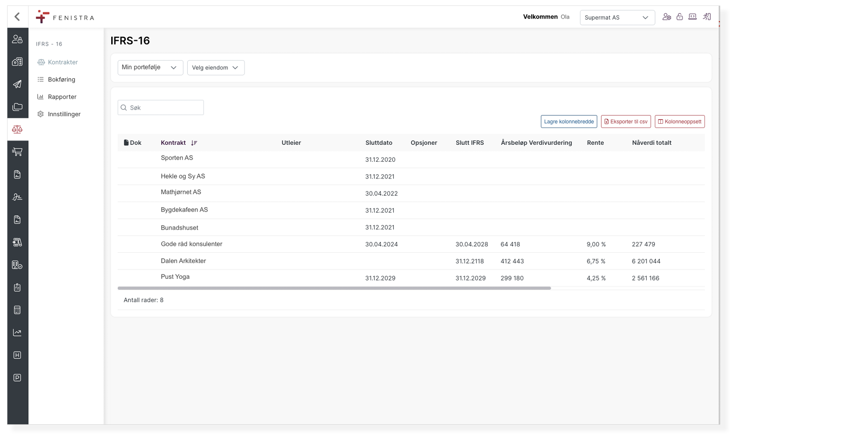The width and height of the screenshot is (868, 434).
Task: Sort by the Rente column header
Action: click(595, 143)
